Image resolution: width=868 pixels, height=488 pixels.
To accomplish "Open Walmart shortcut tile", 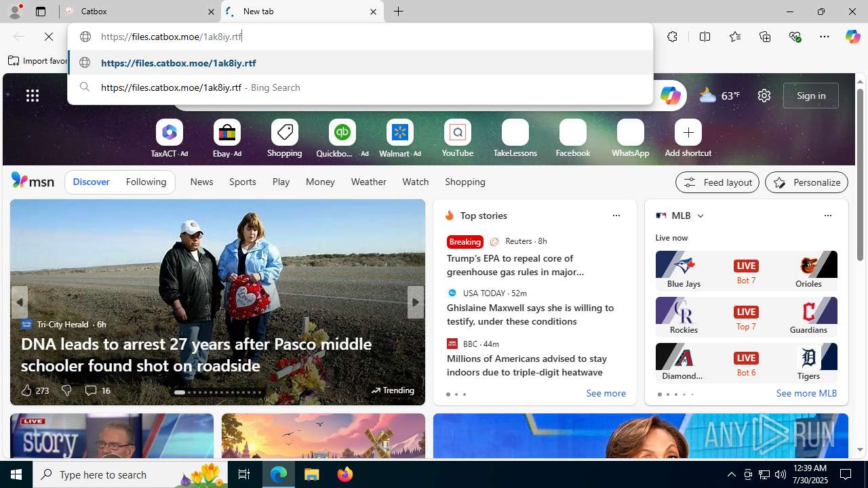I will 400,139.
